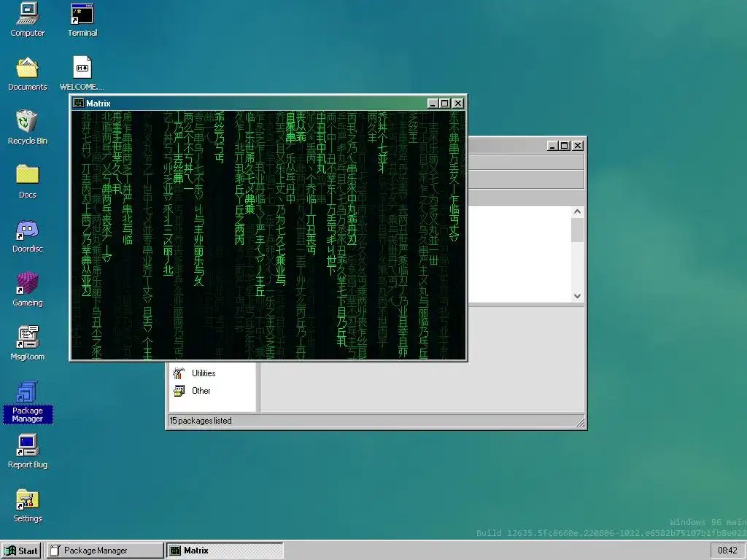Click the taskbar clock showing 08:42

pyautogui.click(x=727, y=551)
